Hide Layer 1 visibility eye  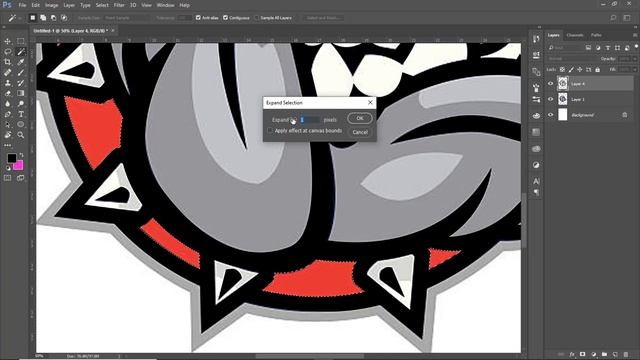coord(550,99)
